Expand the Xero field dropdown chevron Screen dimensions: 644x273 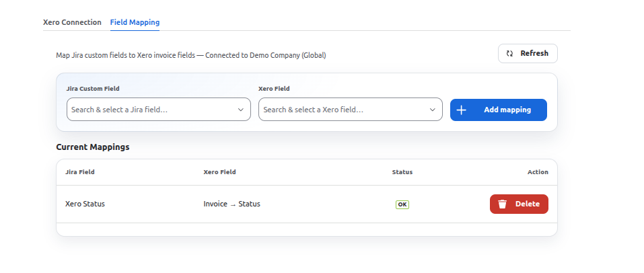tap(433, 110)
